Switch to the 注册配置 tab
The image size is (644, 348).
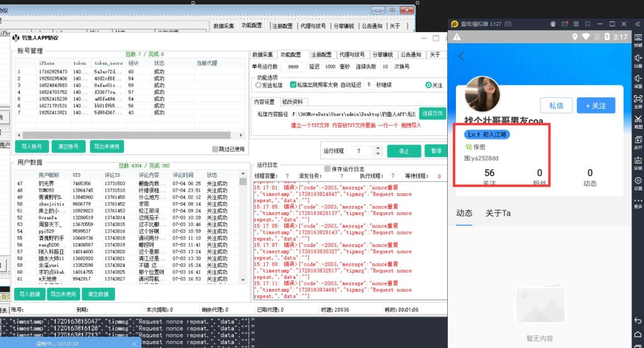point(321,55)
